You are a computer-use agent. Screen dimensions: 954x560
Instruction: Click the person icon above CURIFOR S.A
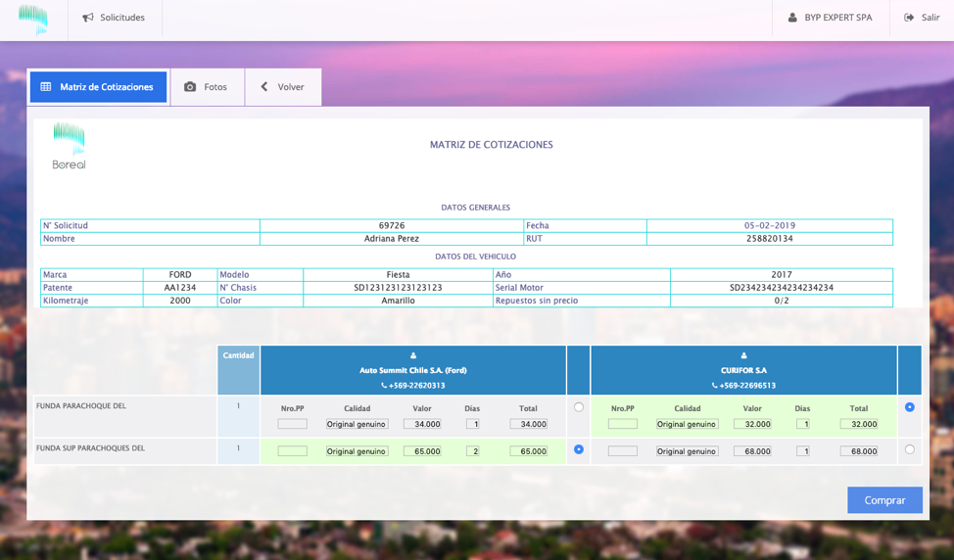point(743,356)
